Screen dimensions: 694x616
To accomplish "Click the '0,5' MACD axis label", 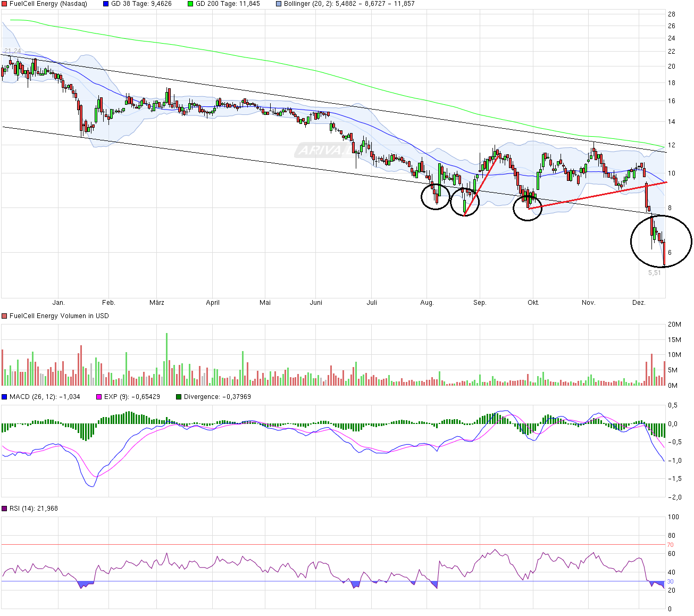I will click(x=673, y=406).
